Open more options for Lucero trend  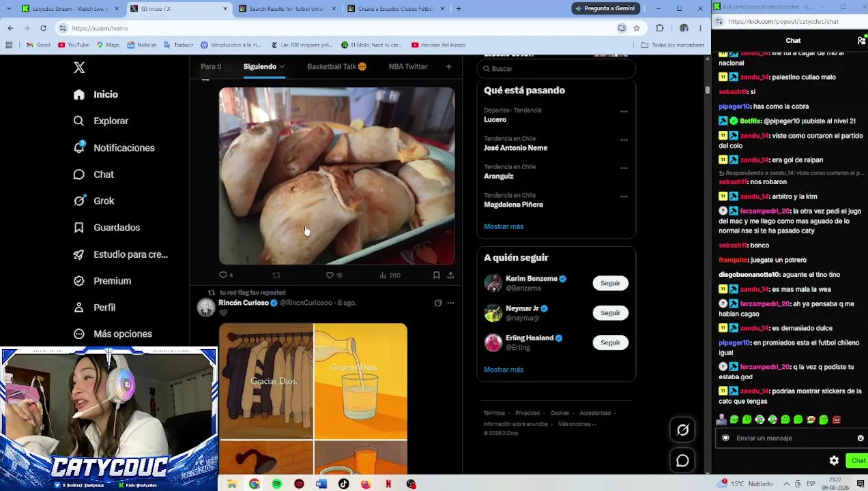pos(624,112)
